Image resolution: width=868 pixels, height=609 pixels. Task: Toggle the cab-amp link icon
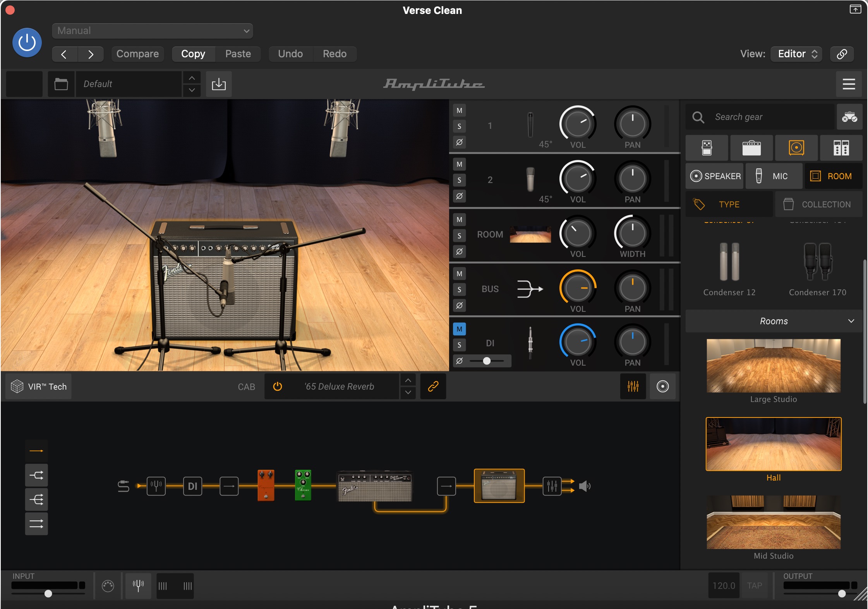[433, 387]
